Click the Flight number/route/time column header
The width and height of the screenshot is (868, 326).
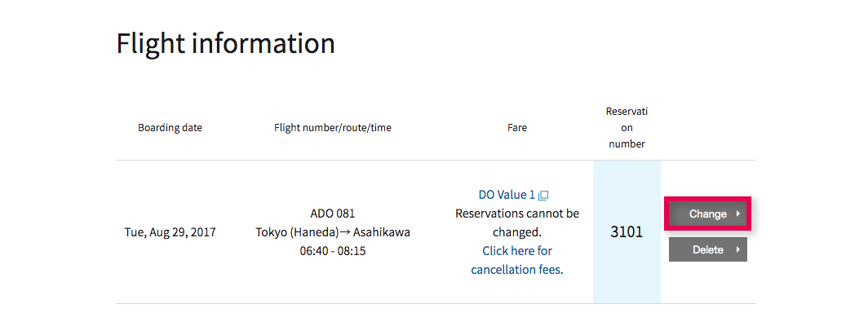coord(333,128)
